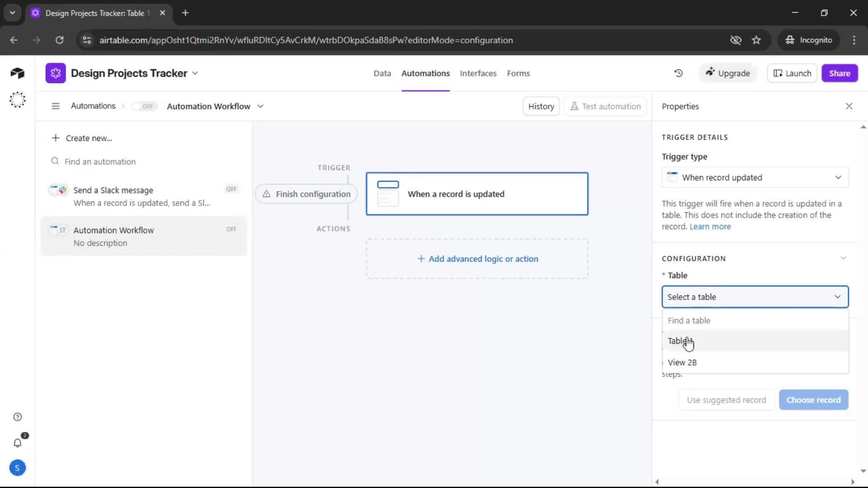Open the tab search dropdown arrow
This screenshot has height=488, width=868.
[12, 13]
